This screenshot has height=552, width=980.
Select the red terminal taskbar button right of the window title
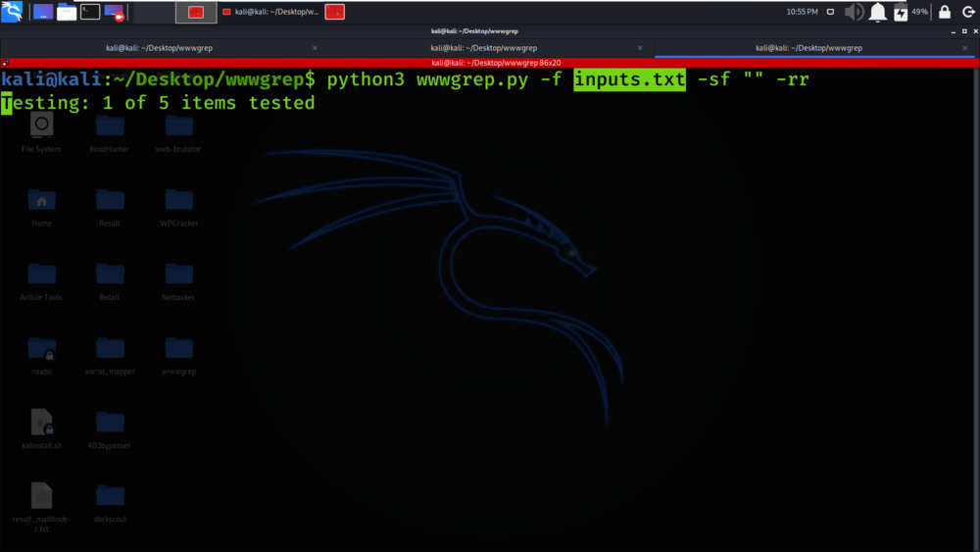point(335,12)
